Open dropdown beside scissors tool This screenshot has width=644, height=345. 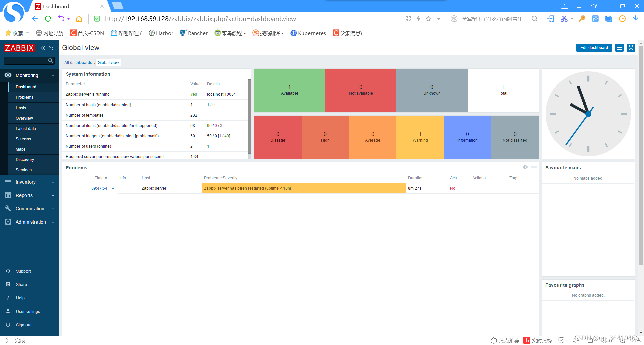point(572,19)
